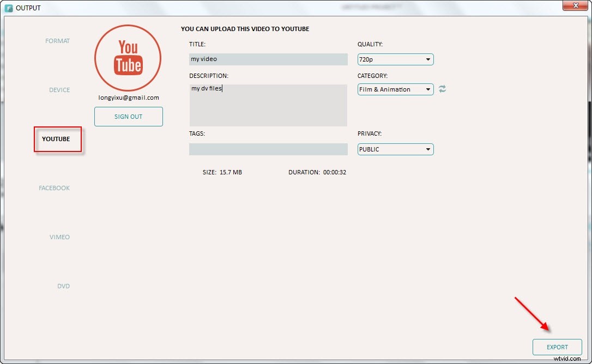The image size is (592, 364).
Task: Select the DEVICE tab
Action: [59, 89]
